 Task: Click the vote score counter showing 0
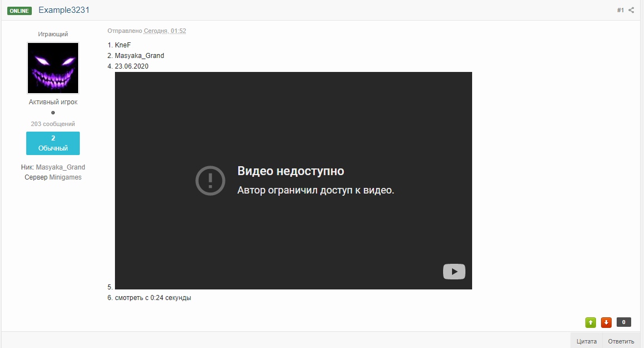[x=624, y=322]
